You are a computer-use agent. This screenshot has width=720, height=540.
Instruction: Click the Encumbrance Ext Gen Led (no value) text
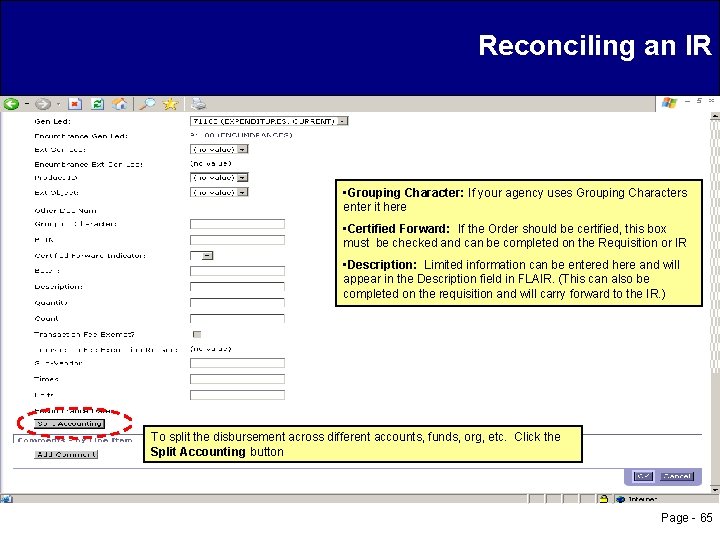[x=211, y=163]
